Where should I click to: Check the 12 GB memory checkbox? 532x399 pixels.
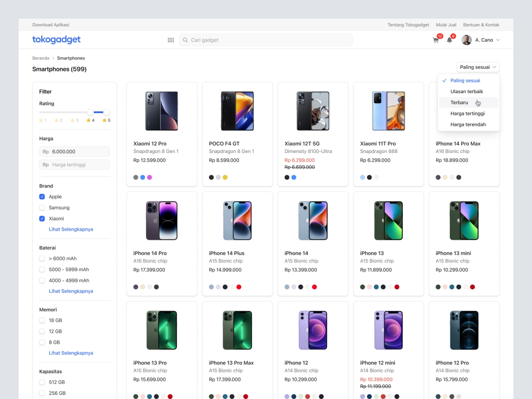pos(42,331)
